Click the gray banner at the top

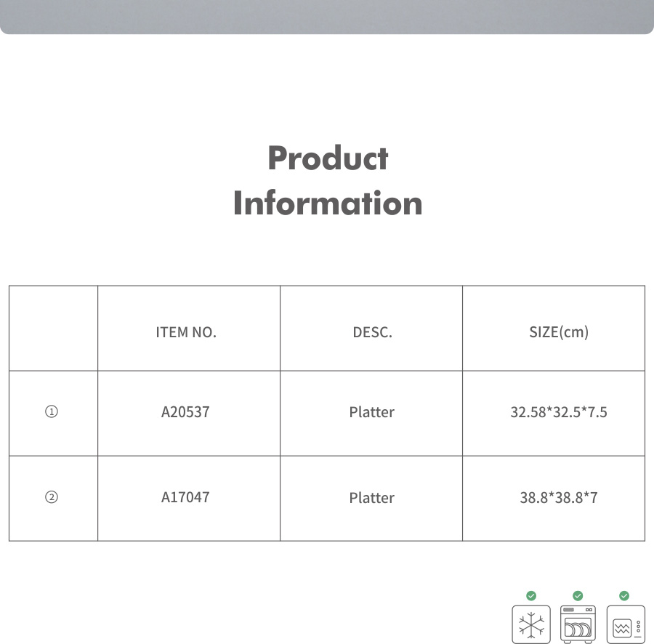point(327,16)
